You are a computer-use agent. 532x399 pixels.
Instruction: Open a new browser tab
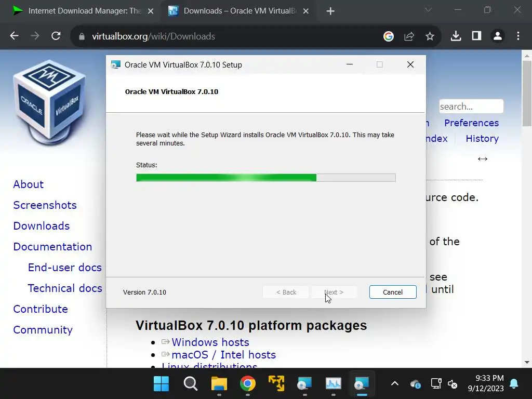click(x=330, y=11)
